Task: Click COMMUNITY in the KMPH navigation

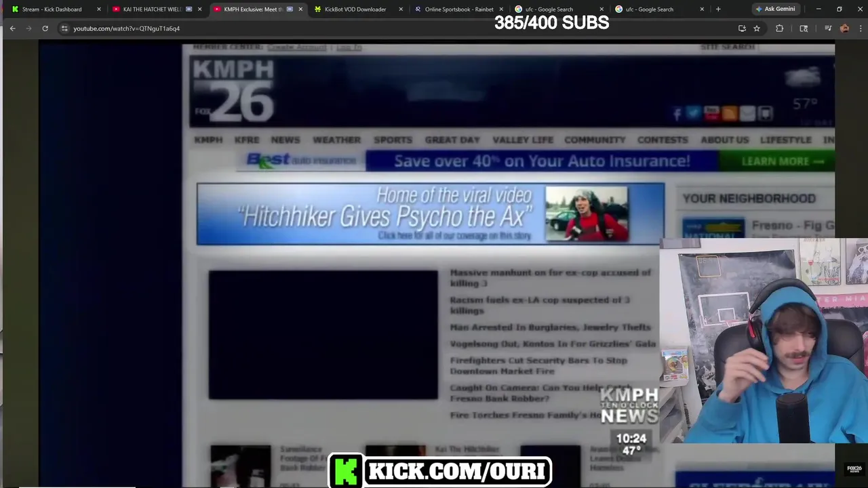Action: [595, 140]
